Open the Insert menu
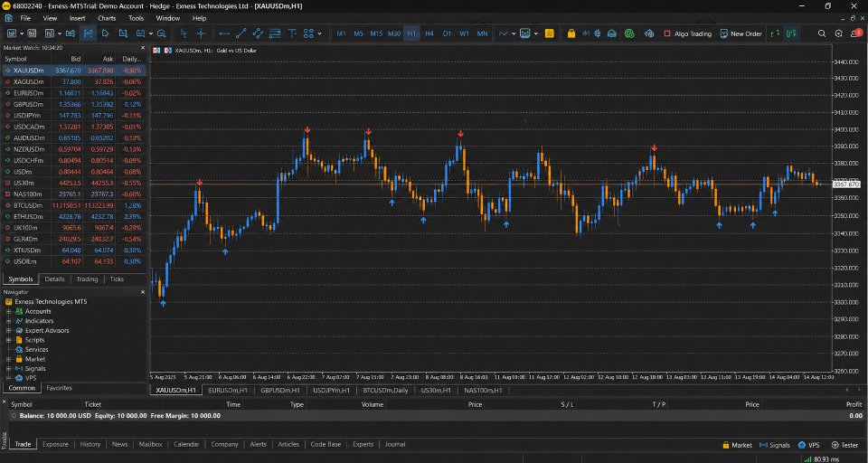This screenshot has height=463, width=868. click(x=78, y=18)
